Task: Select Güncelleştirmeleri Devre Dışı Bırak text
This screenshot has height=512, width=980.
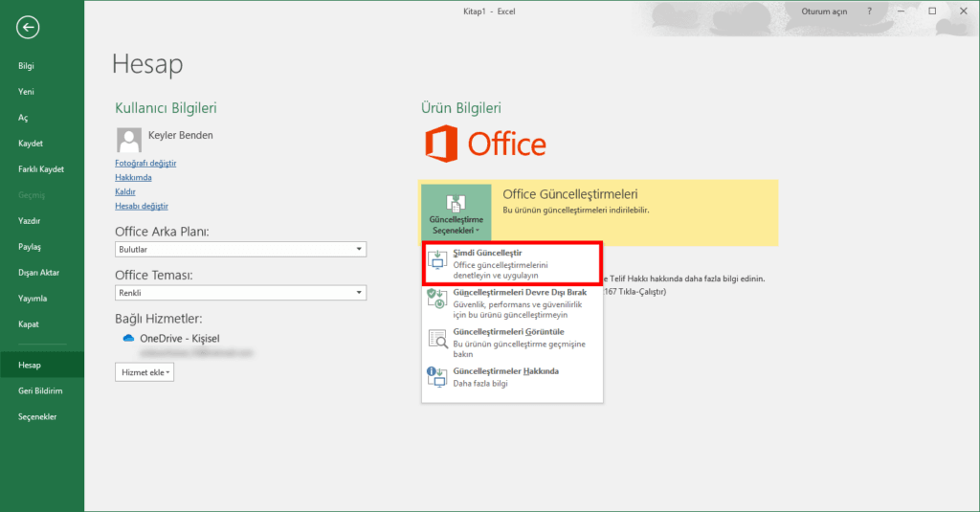Action: click(520, 293)
